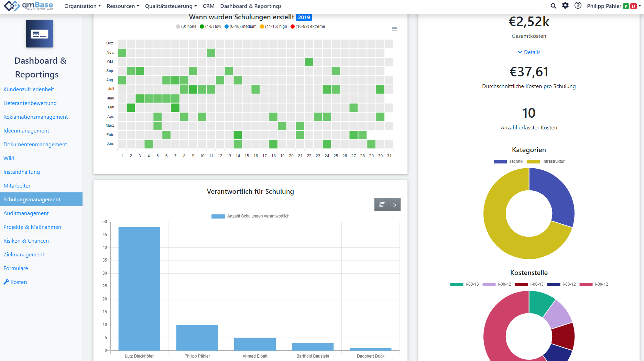Open Ideenmanagement in the sidebar
Screen dimensions: 644x361
click(26, 131)
